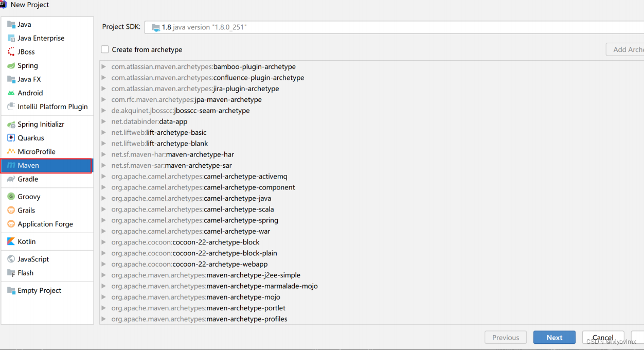The width and height of the screenshot is (644, 350).
Task: Click the Spring leaf icon
Action: (x=11, y=65)
